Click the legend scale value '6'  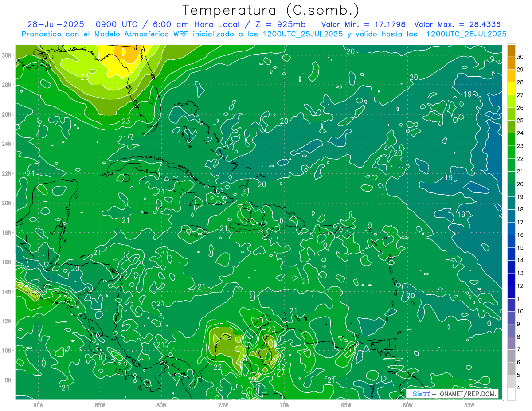519,362
